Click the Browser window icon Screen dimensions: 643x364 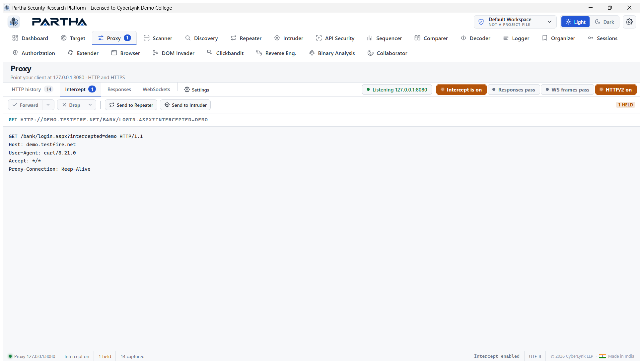tap(114, 53)
